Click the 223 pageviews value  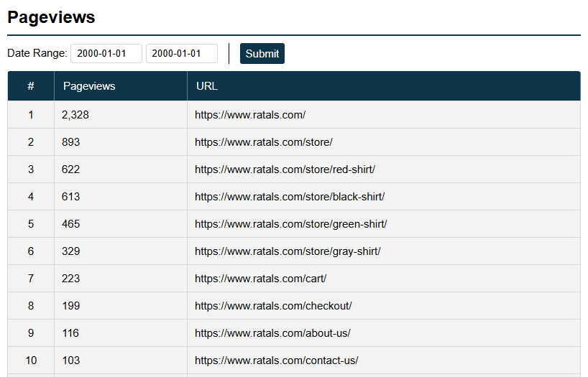tap(71, 279)
